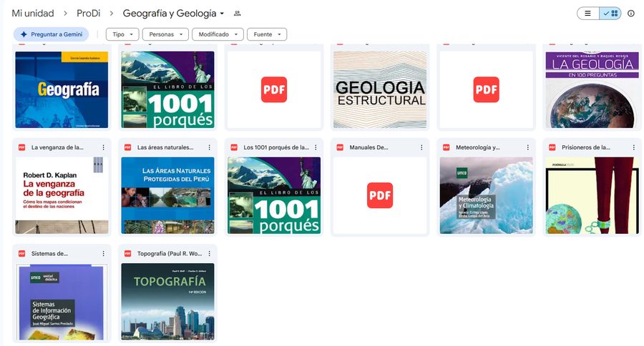Click file name Prisioneros de la...
Screen dimensions: 644x346
[586, 147]
